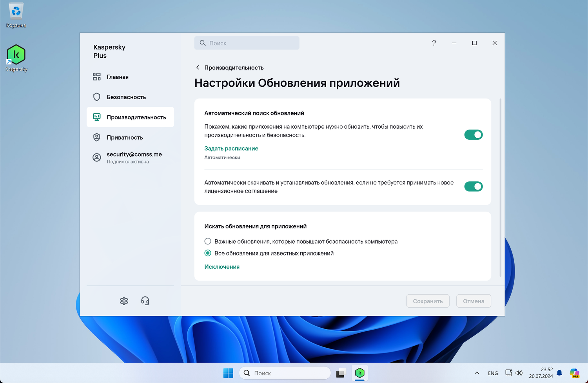The height and width of the screenshot is (383, 588).
Task: Open the taskbar clock and date
Action: pyautogui.click(x=541, y=373)
